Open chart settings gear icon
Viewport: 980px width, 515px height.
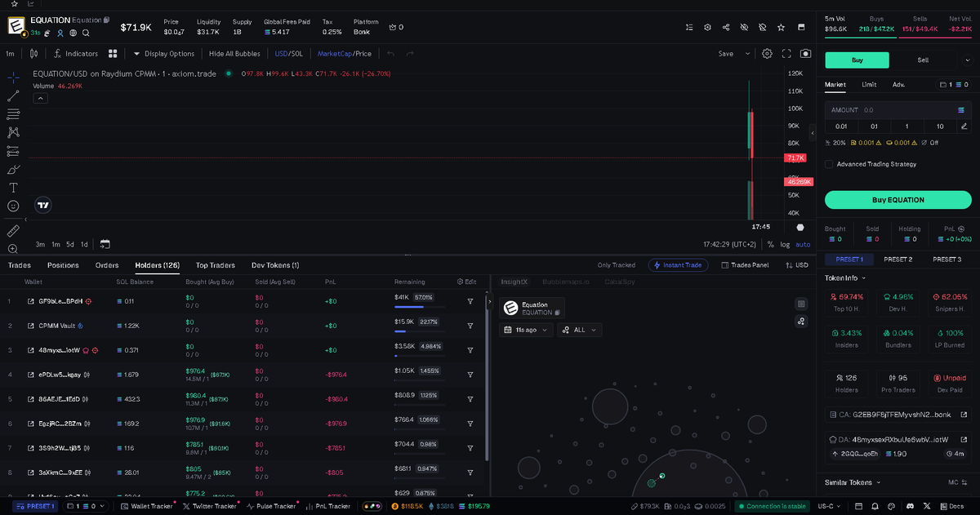[768, 54]
